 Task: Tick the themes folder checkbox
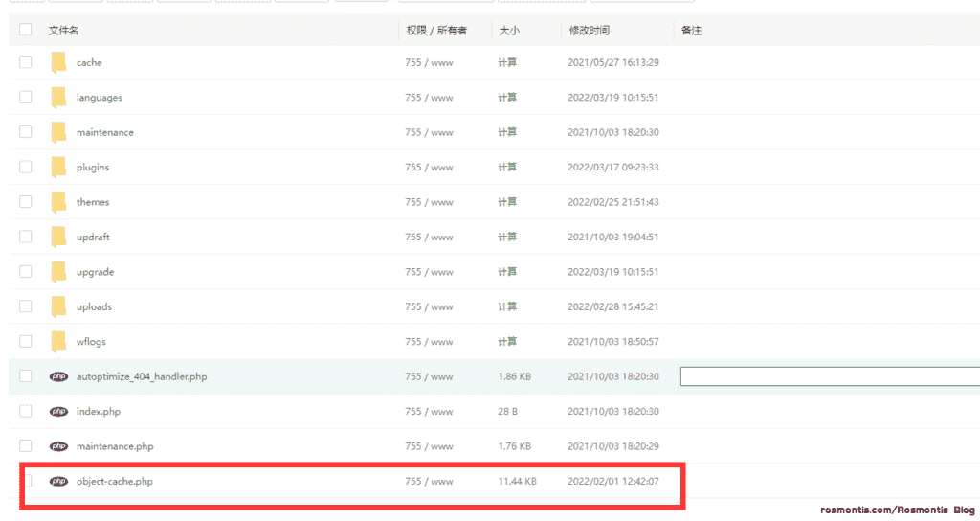point(26,202)
